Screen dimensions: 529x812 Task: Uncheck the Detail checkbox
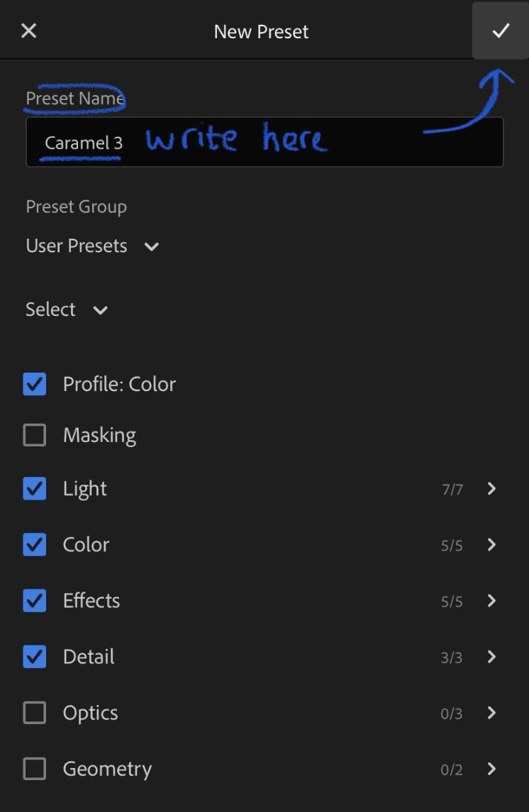(x=35, y=657)
